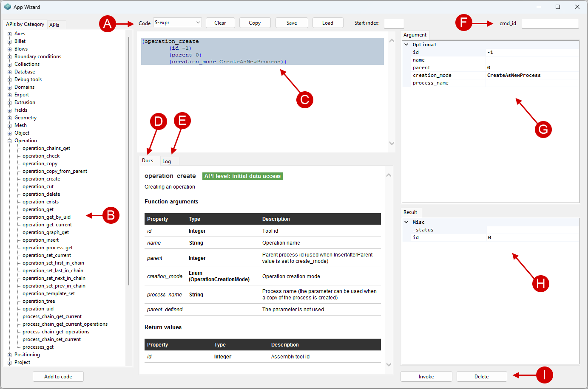Image resolution: width=588 pixels, height=389 pixels.
Task: Expand the Geometry tree category
Action: click(10, 118)
